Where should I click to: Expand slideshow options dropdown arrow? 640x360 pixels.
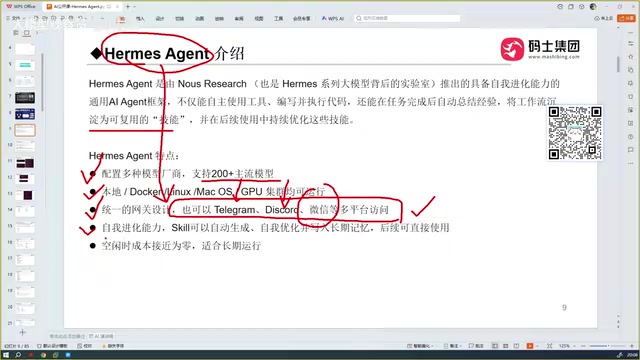point(537,346)
